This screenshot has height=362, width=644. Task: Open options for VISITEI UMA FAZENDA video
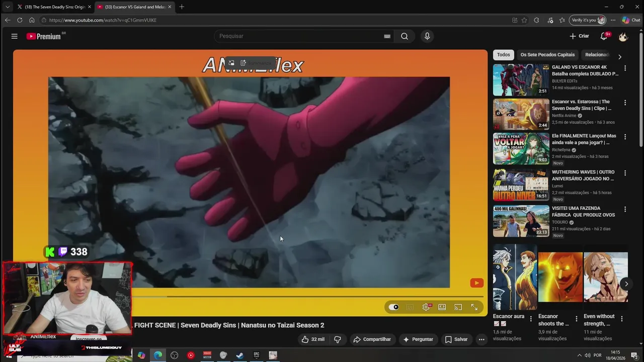625,209
